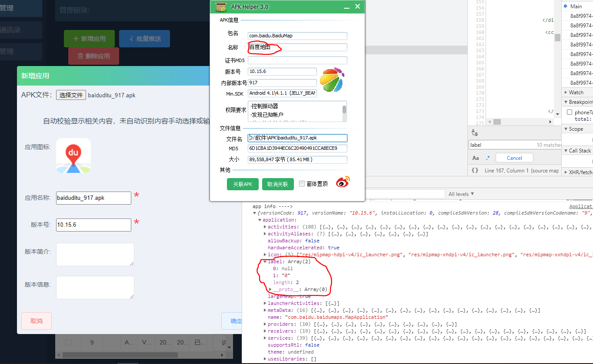Click the 文件名 path input field

point(297,138)
